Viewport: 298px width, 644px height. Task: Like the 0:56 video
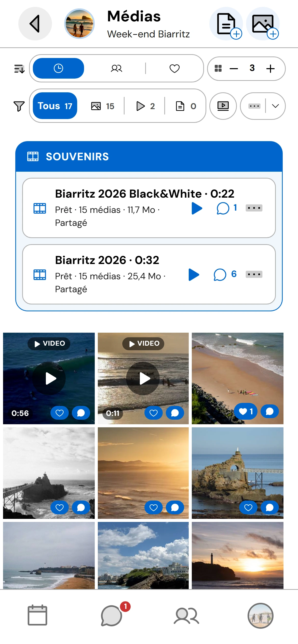tap(60, 413)
